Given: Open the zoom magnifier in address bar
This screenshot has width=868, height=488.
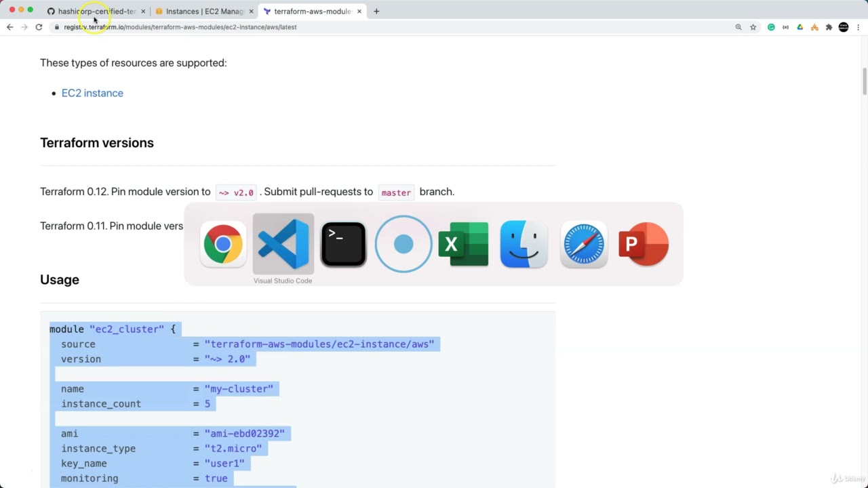Looking at the screenshot, I should (x=738, y=27).
